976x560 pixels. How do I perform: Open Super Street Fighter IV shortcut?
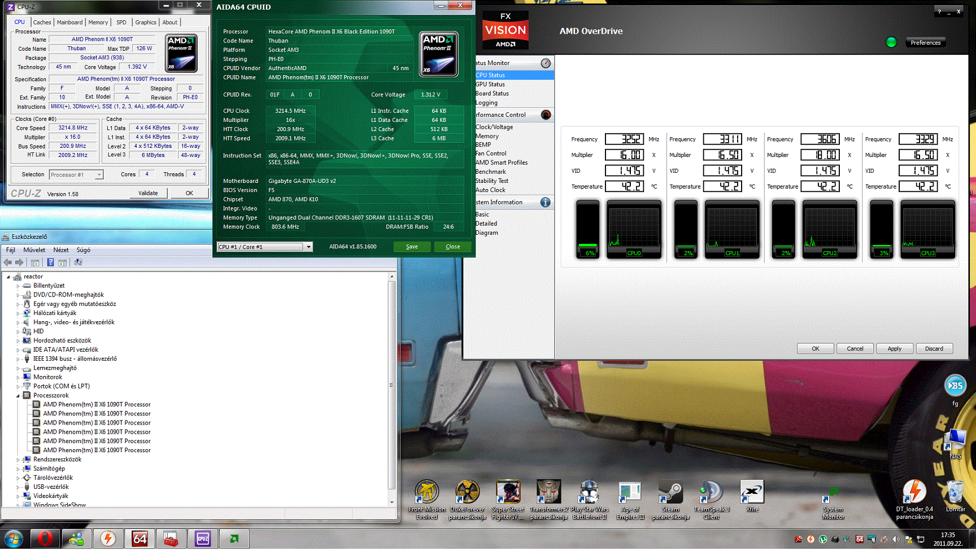pyautogui.click(x=508, y=499)
